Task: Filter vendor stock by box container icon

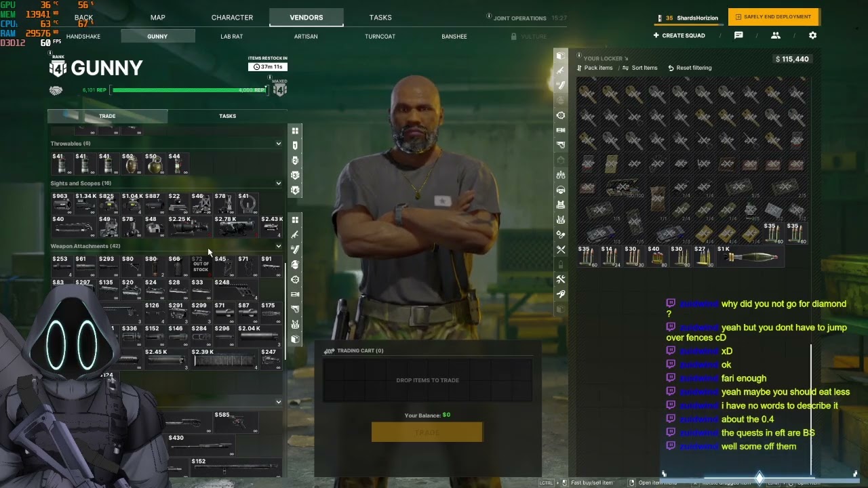Action: point(295,339)
